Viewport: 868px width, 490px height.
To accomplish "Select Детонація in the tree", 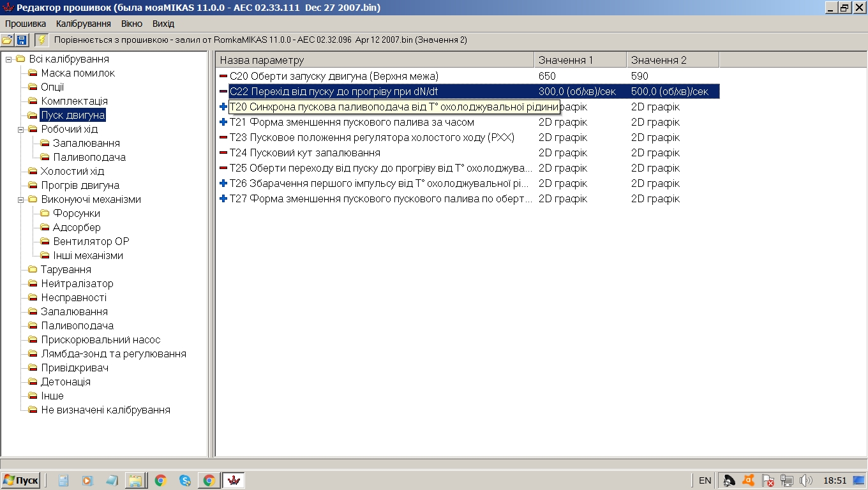I will tap(66, 382).
